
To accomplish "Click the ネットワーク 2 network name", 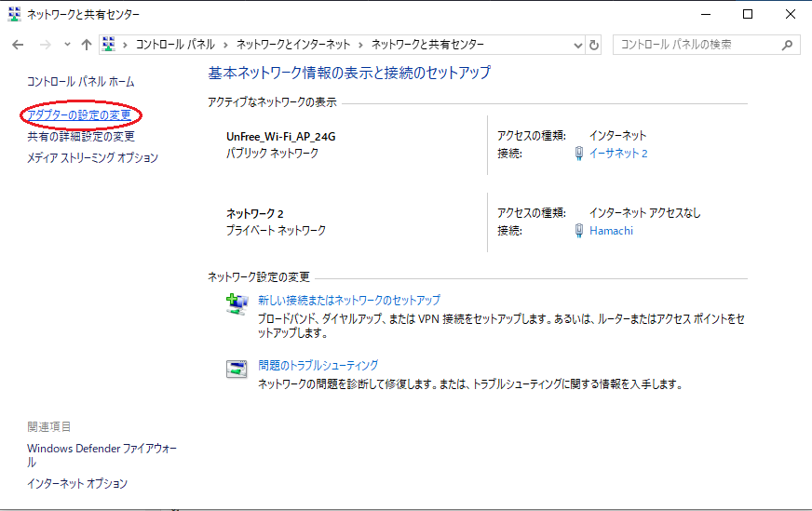I will (255, 213).
